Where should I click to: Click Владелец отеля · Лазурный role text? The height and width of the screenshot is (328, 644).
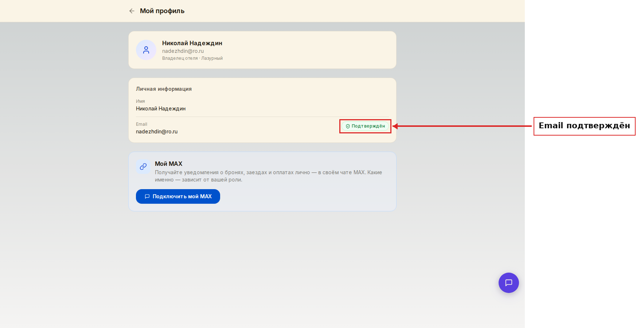click(x=192, y=58)
